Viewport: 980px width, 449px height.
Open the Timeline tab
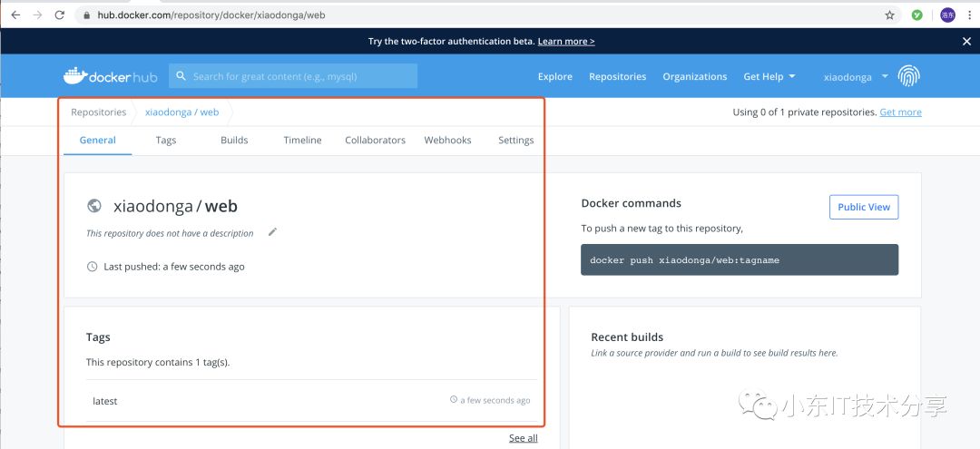pyautogui.click(x=302, y=140)
